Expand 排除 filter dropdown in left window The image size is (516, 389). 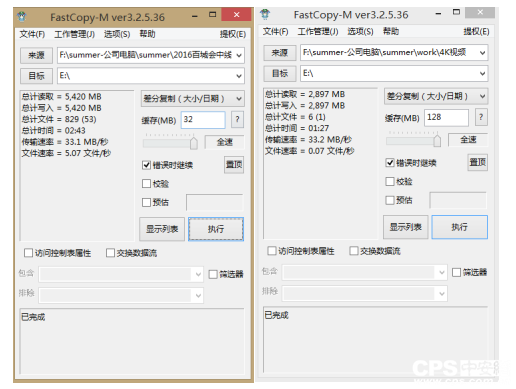point(198,295)
